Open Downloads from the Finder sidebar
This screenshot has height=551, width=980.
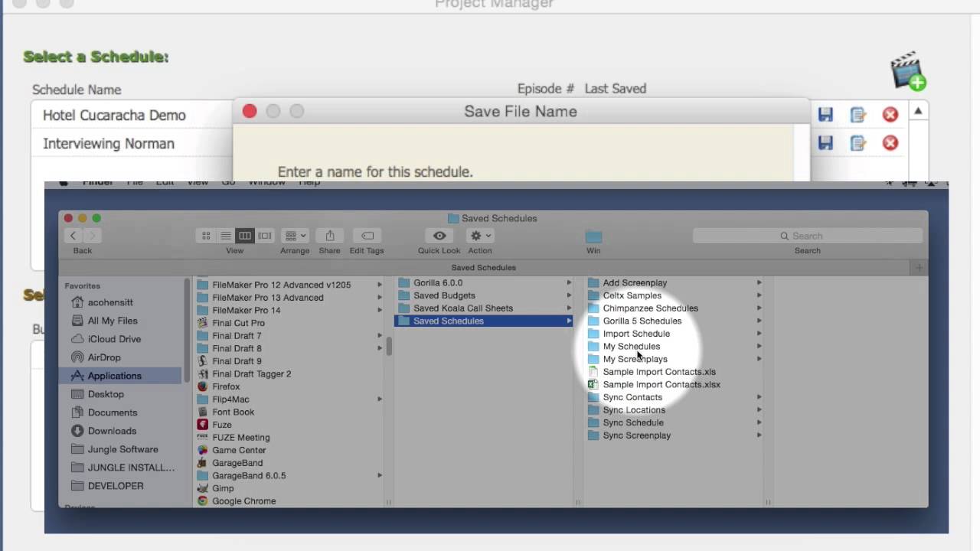click(x=112, y=431)
